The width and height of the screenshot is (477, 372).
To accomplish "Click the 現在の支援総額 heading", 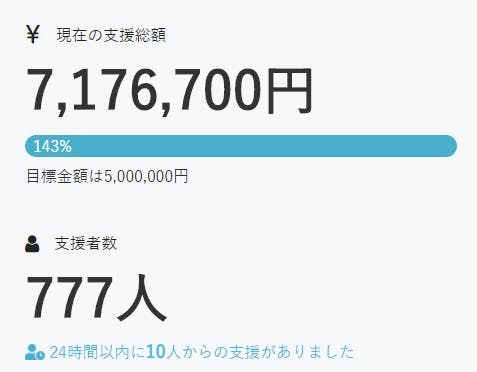I will coord(111,35).
